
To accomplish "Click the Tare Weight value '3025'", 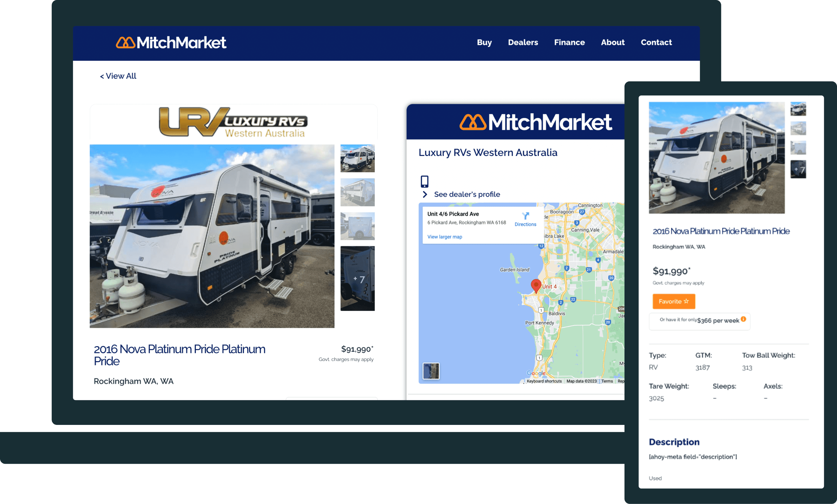I will [656, 398].
